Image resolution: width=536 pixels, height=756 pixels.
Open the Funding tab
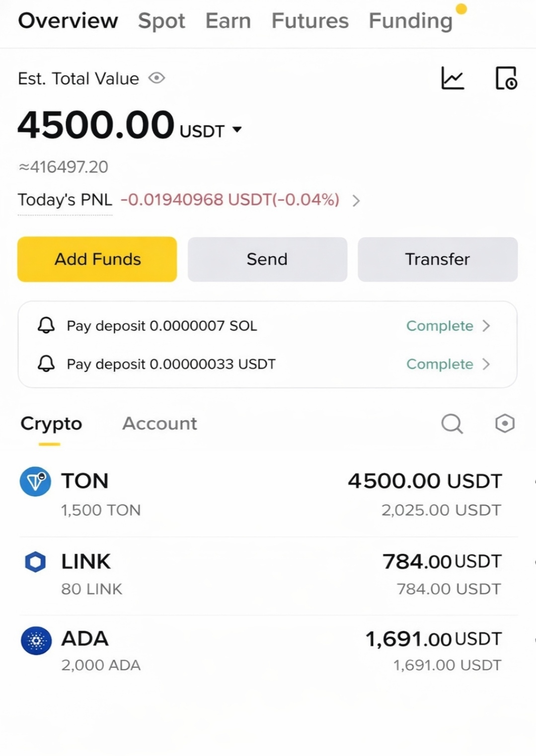(410, 21)
